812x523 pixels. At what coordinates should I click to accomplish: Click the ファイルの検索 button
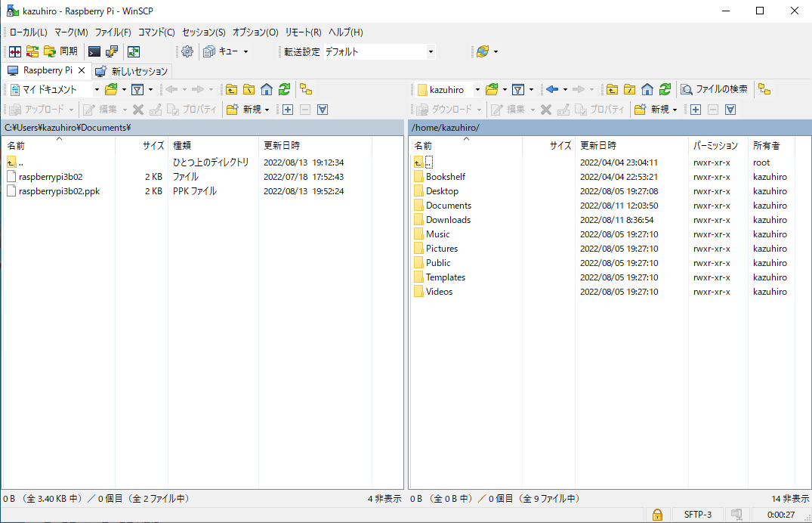coord(714,89)
